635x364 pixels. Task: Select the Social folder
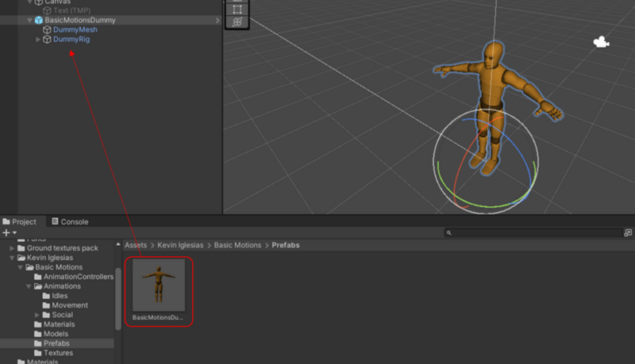[63, 315]
